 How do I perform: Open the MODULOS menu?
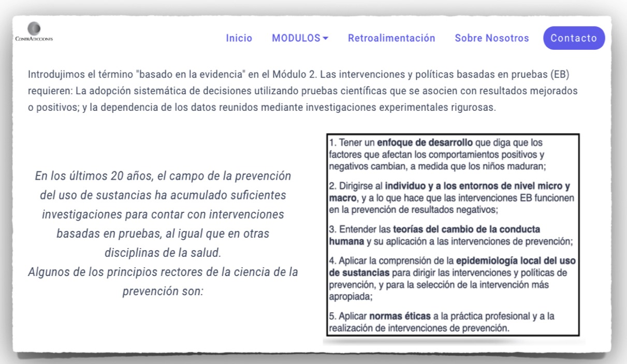pos(296,38)
